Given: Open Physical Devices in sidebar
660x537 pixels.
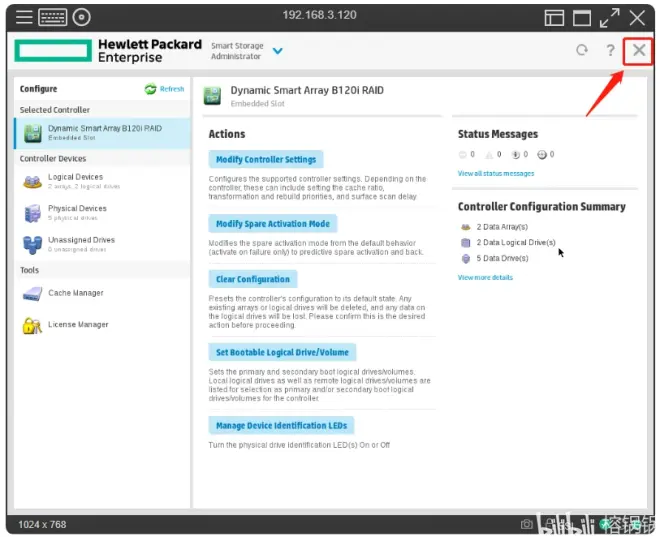Looking at the screenshot, I should (x=103, y=213).
